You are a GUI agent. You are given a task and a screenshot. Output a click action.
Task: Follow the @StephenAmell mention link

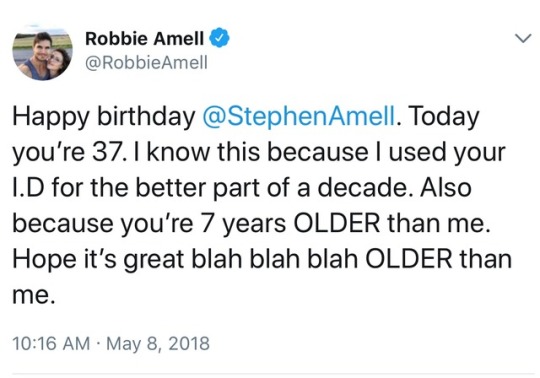click(x=299, y=116)
